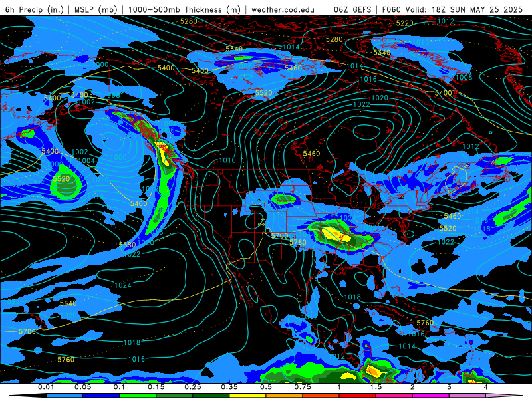Click the 0.25 legend scale value
Screen dimensions: 532x399
(193, 387)
